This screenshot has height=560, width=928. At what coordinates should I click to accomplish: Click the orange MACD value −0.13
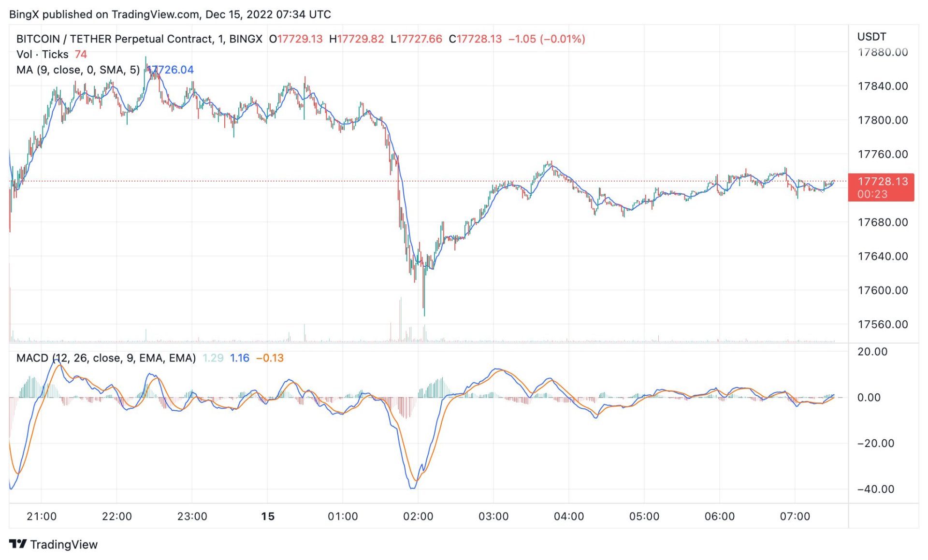tap(270, 358)
